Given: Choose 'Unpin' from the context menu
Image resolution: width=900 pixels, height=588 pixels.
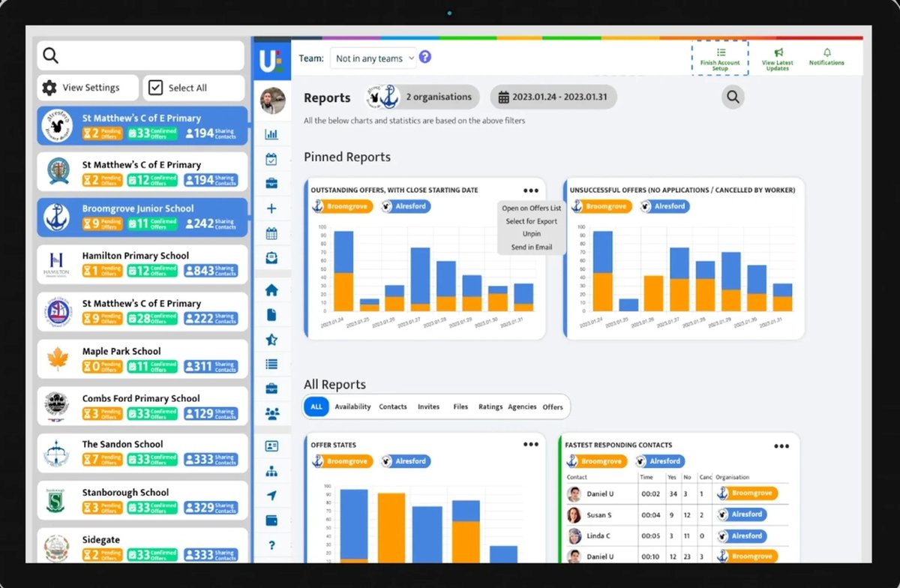Looking at the screenshot, I should pos(532,234).
